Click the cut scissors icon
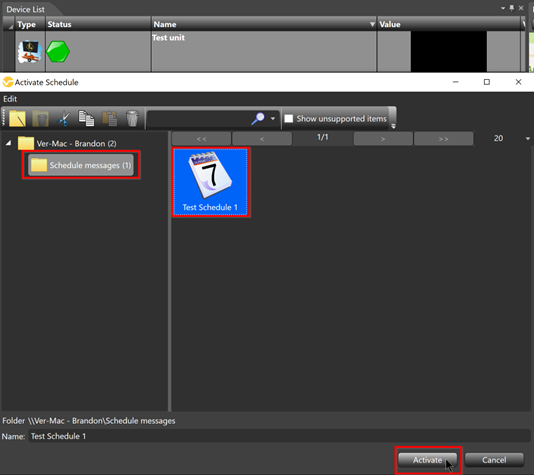 (63, 119)
